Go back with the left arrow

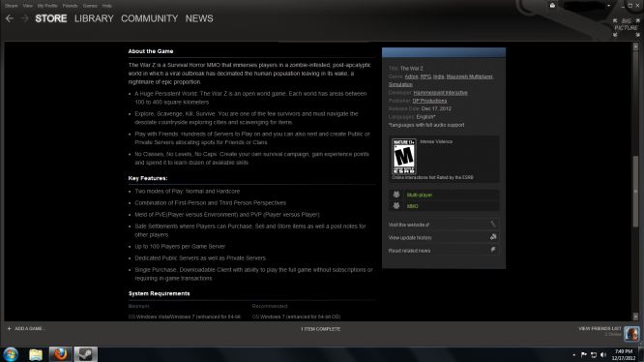click(x=10, y=18)
